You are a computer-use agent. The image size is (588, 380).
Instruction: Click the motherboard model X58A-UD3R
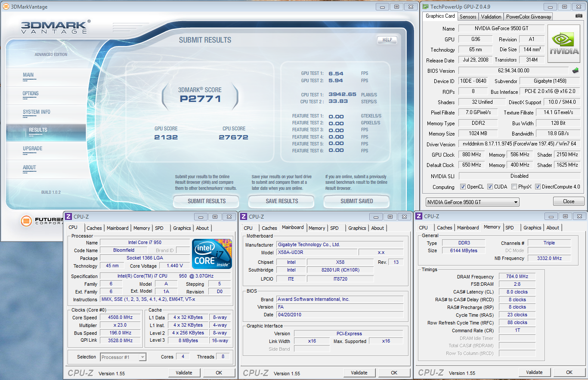(316, 252)
